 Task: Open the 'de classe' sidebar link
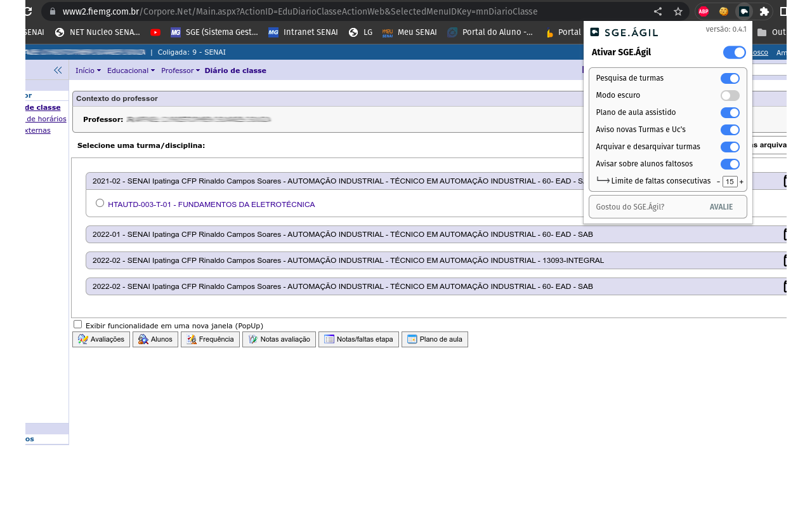pos(43,107)
